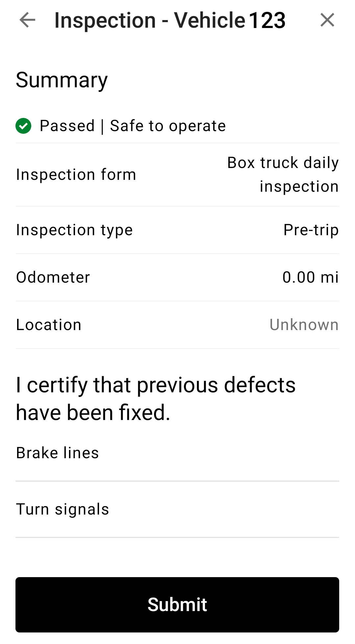Click the 0.00 mi odometer value
This screenshot has width=355, height=644.
(x=311, y=277)
